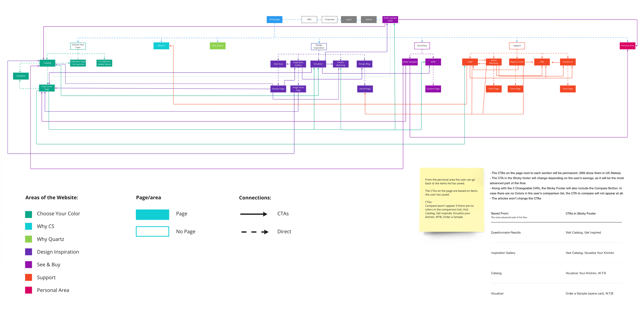The width and height of the screenshot is (644, 310).
Task: Select the Report a Case box
Action: (x=517, y=62)
